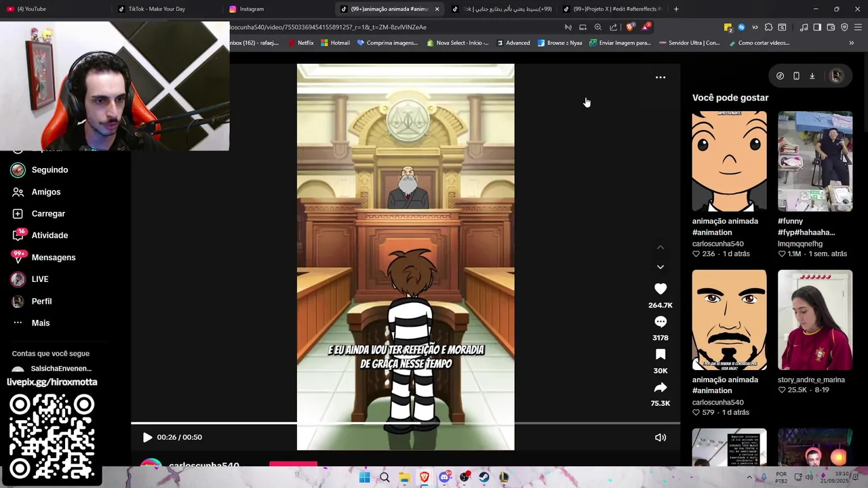Click the Shazam extension icon
Viewport: 868px width, 488px height.
(x=741, y=27)
